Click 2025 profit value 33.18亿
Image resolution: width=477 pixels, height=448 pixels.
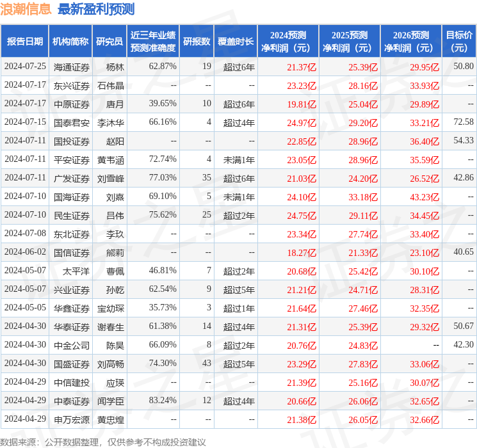(x=363, y=197)
